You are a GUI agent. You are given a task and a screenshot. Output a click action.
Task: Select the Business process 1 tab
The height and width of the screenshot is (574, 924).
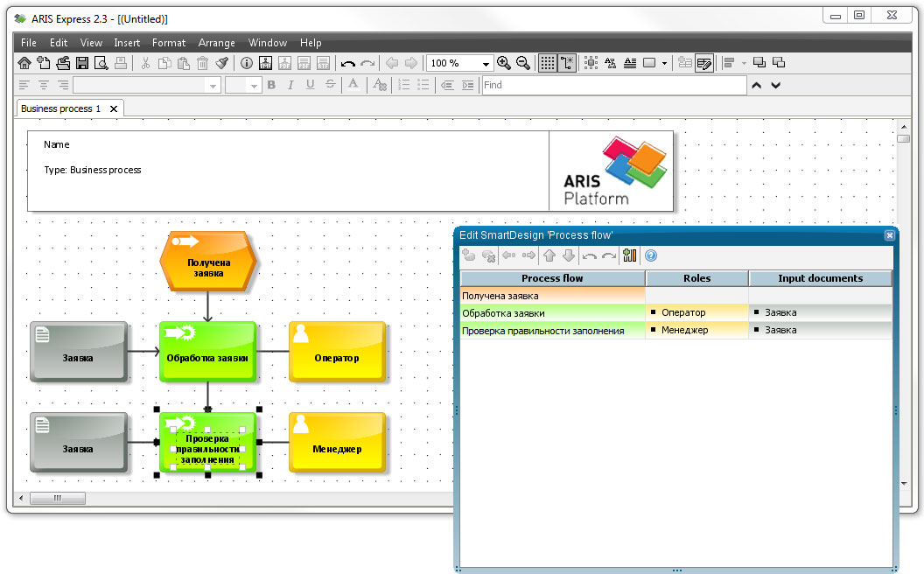pyautogui.click(x=61, y=108)
